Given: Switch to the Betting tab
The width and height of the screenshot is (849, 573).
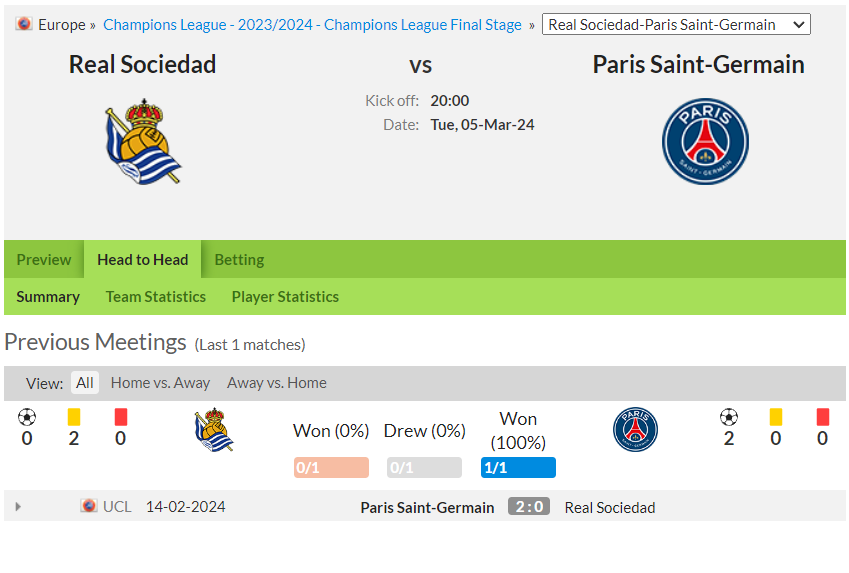Looking at the screenshot, I should point(239,259).
